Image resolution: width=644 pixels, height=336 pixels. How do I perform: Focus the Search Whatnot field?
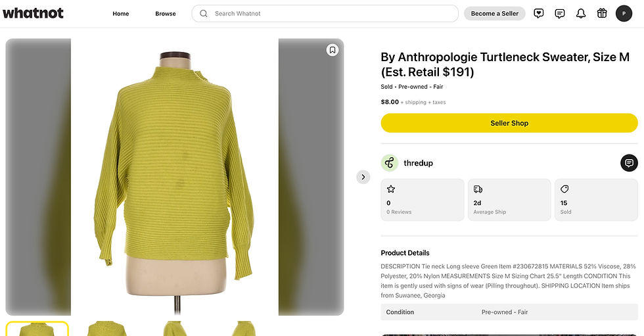click(x=325, y=14)
